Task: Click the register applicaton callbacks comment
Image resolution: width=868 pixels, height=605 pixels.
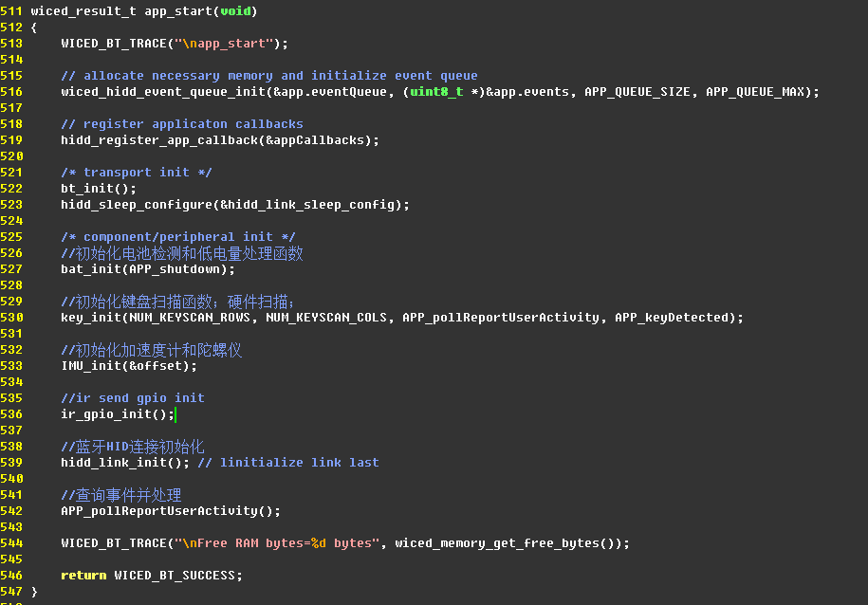Action: 182,124
